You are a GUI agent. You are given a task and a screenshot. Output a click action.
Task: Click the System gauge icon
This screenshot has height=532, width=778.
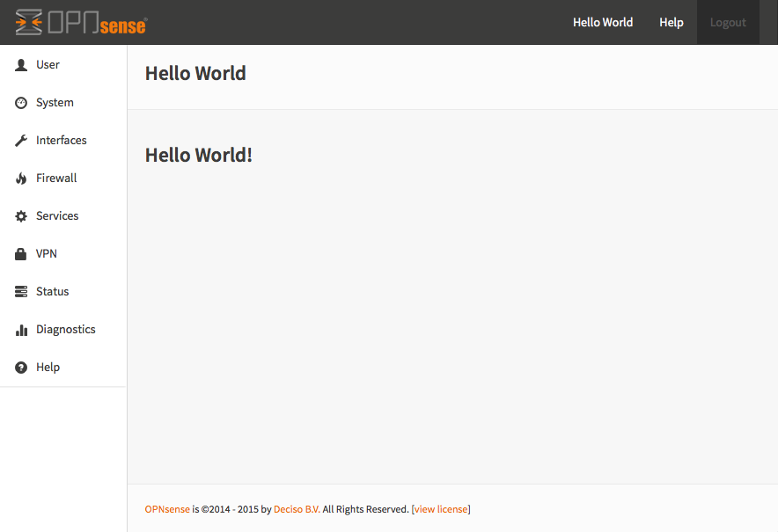pos(21,103)
